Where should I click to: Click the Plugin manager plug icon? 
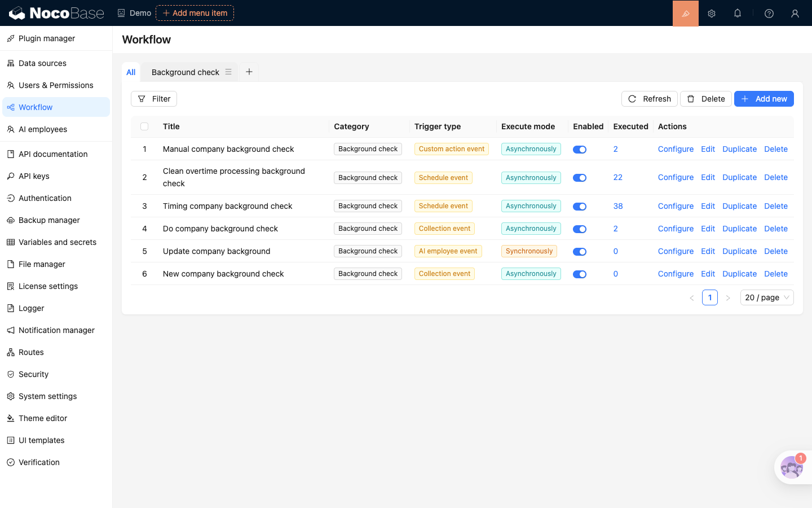(x=11, y=38)
